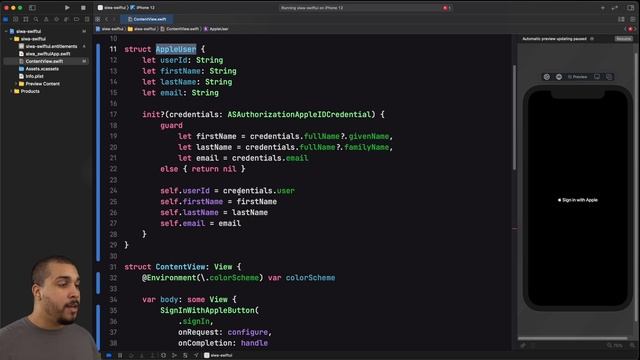640x360 pixels.
Task: Add editor with split icon
Action: coord(632,19)
